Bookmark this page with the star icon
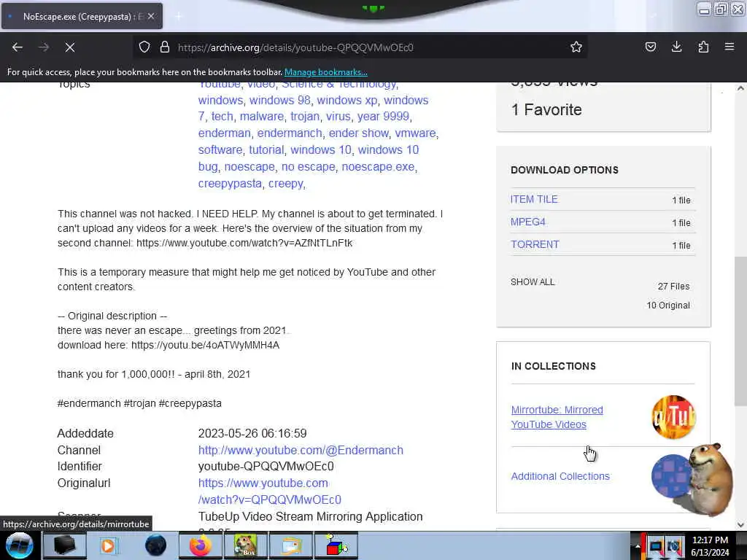The width and height of the screenshot is (747, 560). point(576,47)
